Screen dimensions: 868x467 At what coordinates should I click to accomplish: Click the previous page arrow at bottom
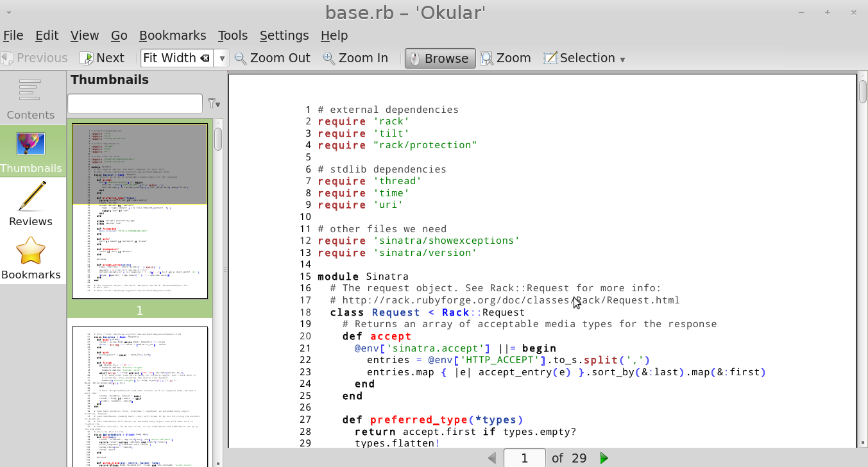492,458
